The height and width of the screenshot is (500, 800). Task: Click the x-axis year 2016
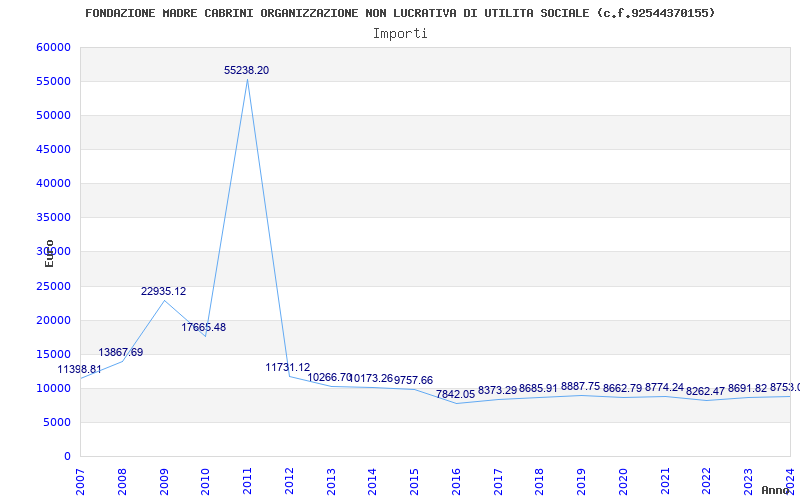456,482
